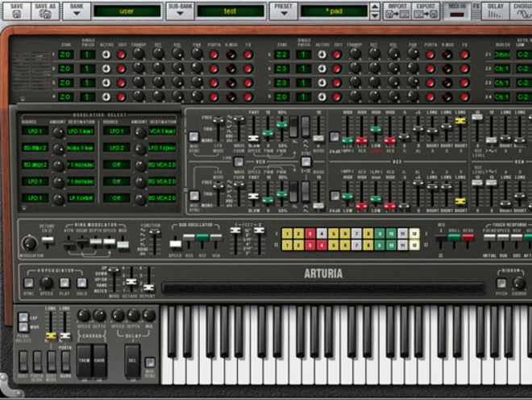Viewport: 532px width, 400px height.
Task: Click white preset button 12 in row I
Action: tap(414, 234)
